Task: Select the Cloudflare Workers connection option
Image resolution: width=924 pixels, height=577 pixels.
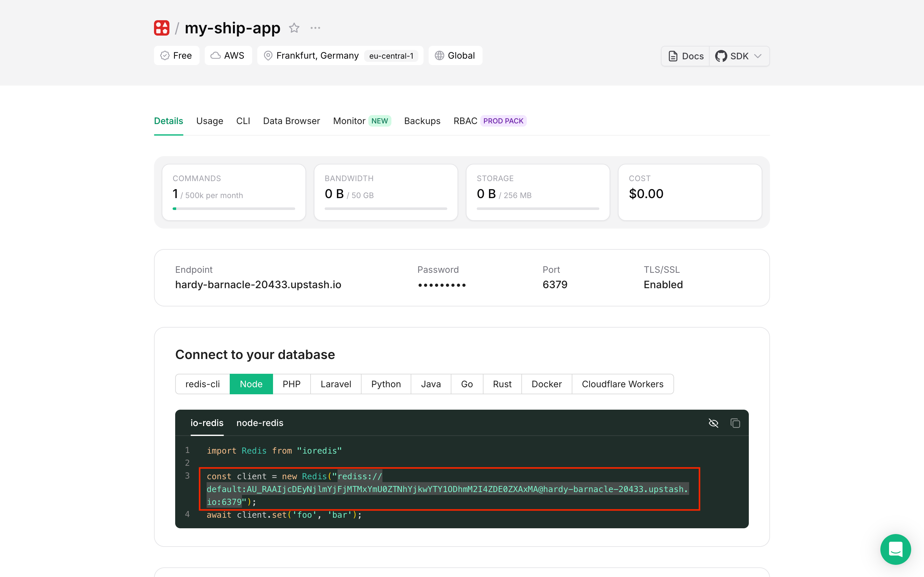Action: 622,384
